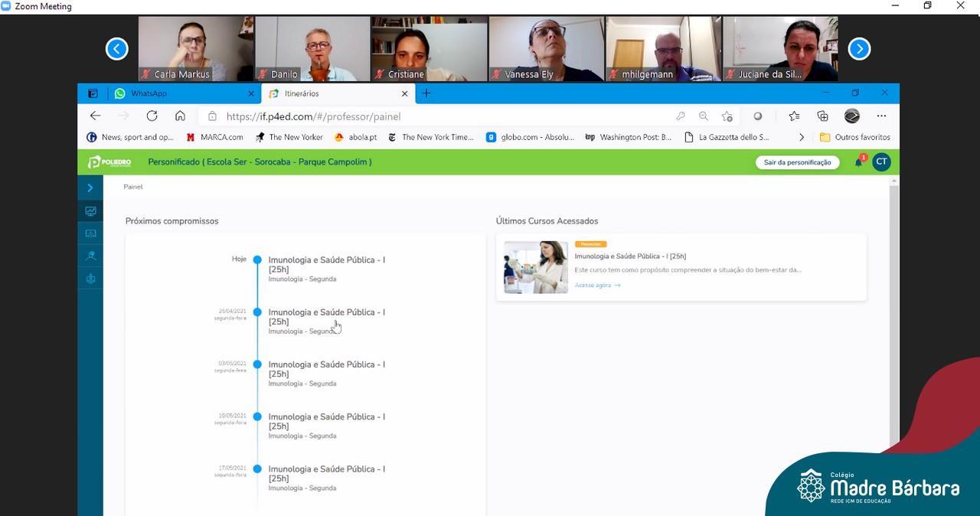Image resolution: width=980 pixels, height=516 pixels.
Task: Click the screen/classroom icon in the sidebar
Action: click(x=90, y=234)
